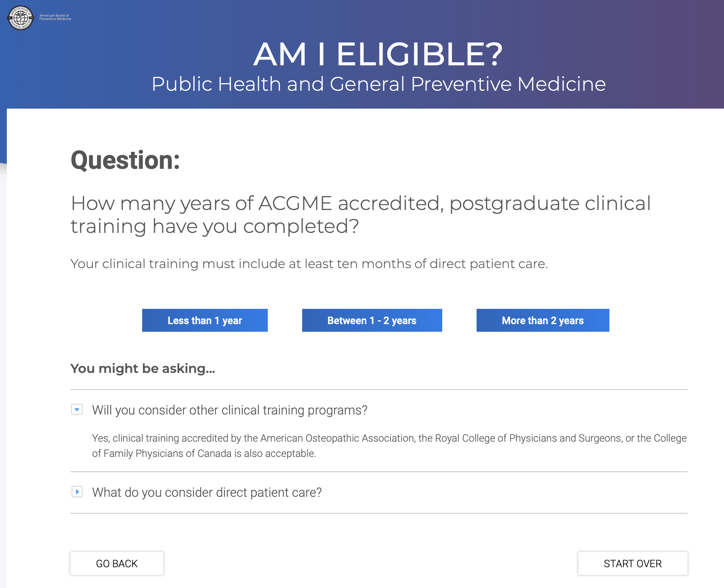Click the answer line mentioning Family Physicians of Canada
Screen dimensions: 724x588
(x=204, y=454)
